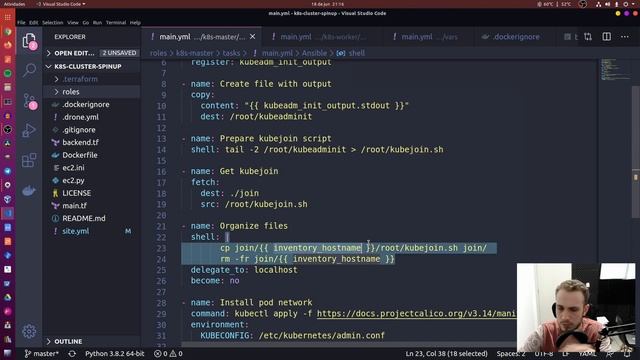Open the master branch indicator

[x=42, y=353]
